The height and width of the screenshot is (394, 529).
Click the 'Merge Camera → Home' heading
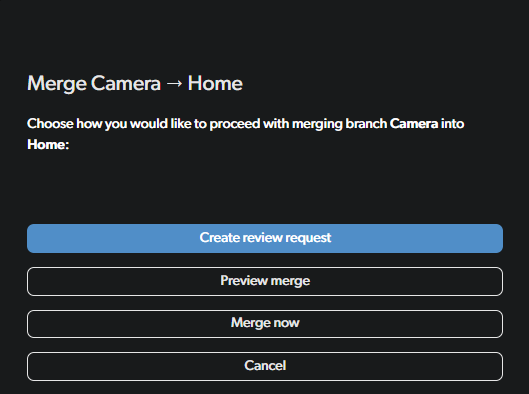135,83
